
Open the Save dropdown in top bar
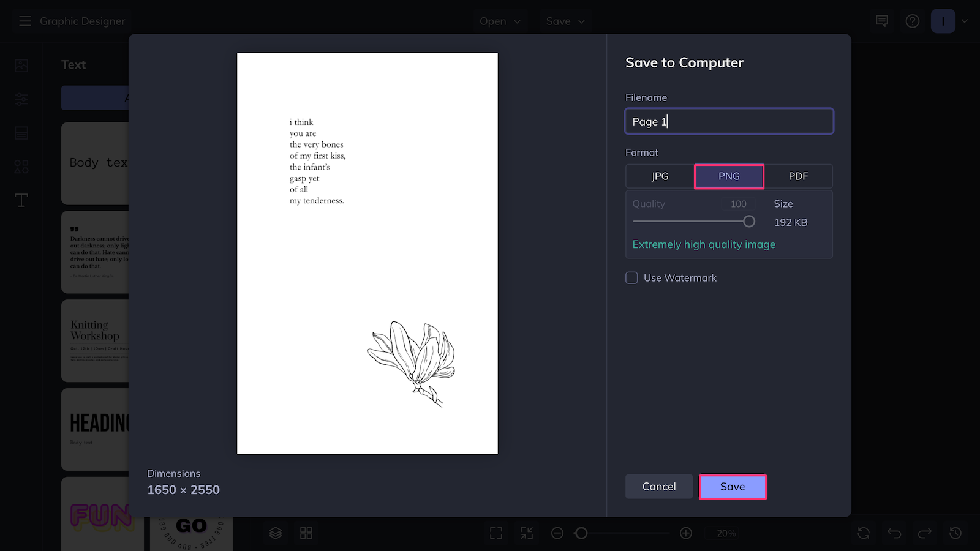tap(564, 21)
